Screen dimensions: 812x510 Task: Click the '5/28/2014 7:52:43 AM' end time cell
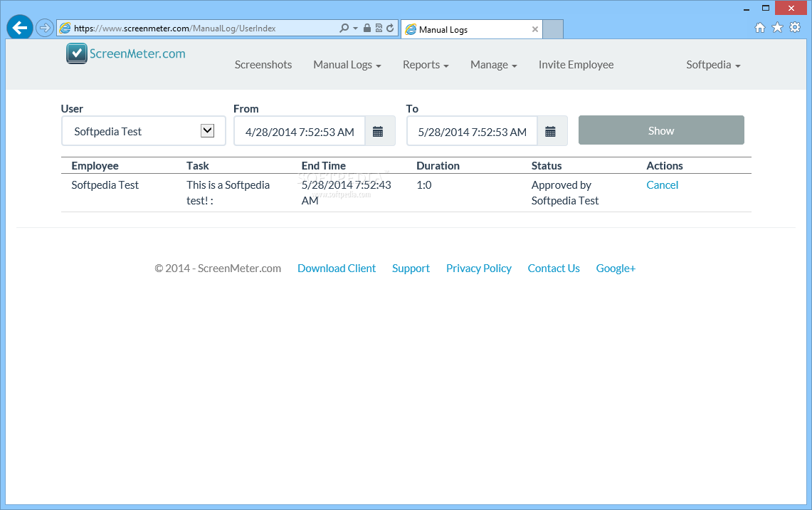click(x=346, y=193)
